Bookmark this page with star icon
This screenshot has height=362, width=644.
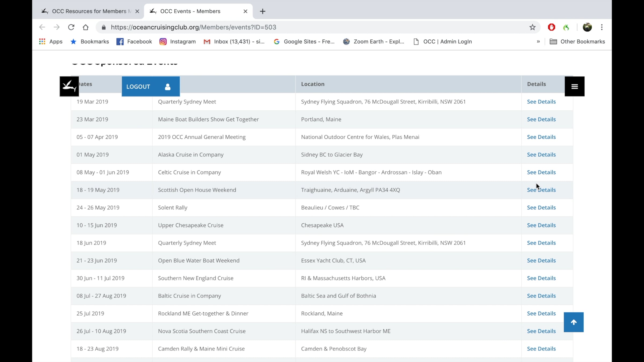pyautogui.click(x=532, y=27)
